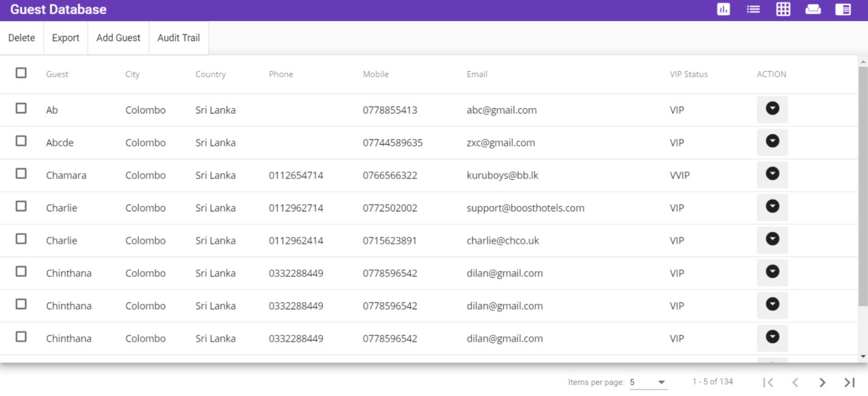Open the grid view icon

pos(783,9)
